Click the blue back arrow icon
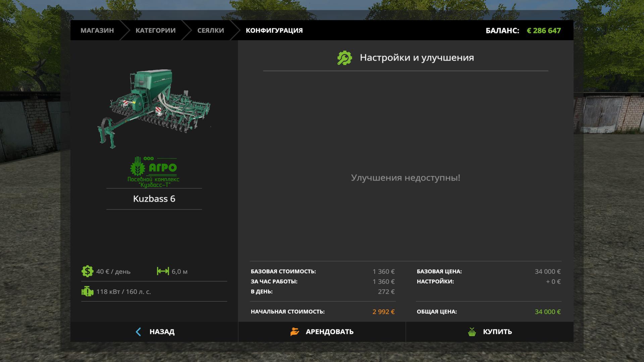 [139, 332]
